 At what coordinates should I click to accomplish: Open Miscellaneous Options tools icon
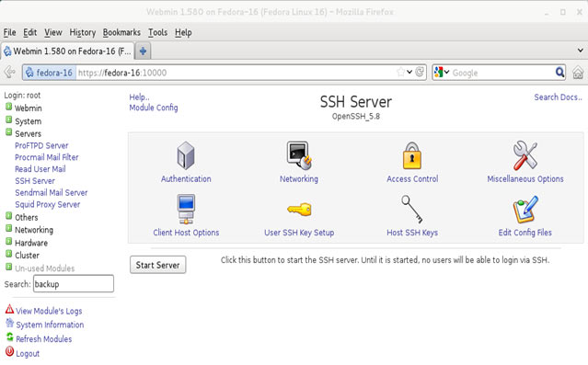click(x=525, y=155)
